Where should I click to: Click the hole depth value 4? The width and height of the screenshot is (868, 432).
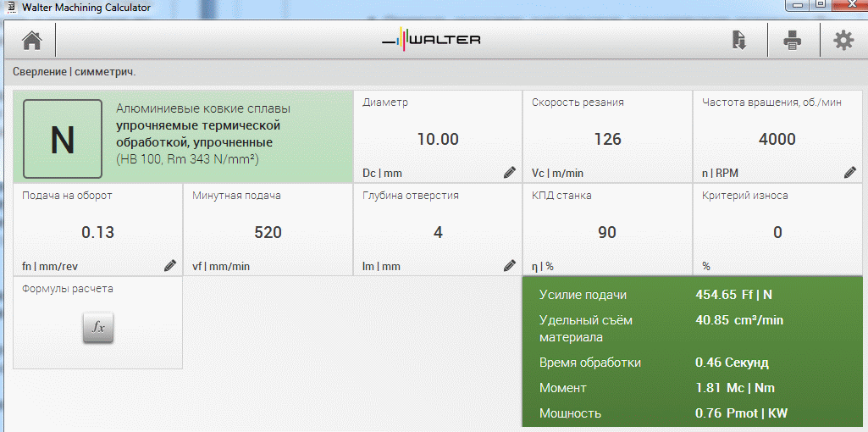(438, 232)
